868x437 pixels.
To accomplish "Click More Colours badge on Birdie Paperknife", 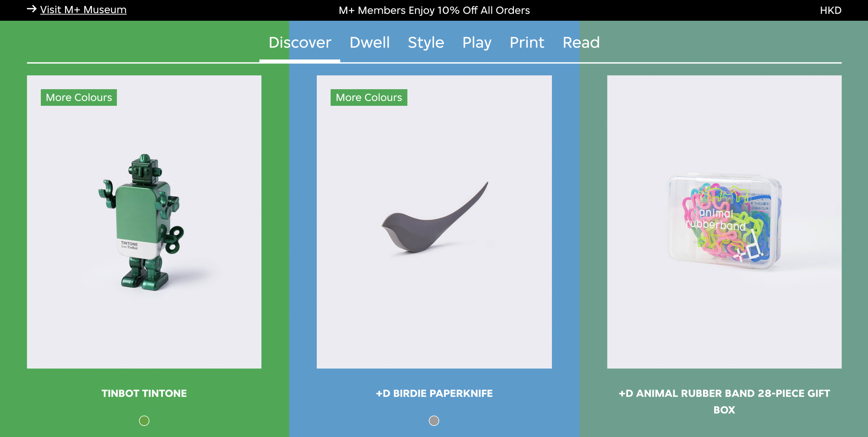I will pyautogui.click(x=369, y=98).
